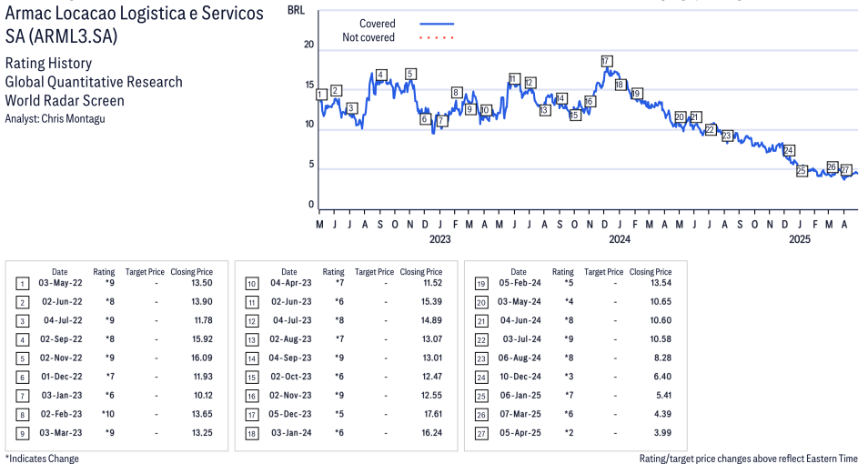Click the 05-Dec-23 date cell
Image resolution: width=868 pixels, height=464 pixels.
point(290,414)
